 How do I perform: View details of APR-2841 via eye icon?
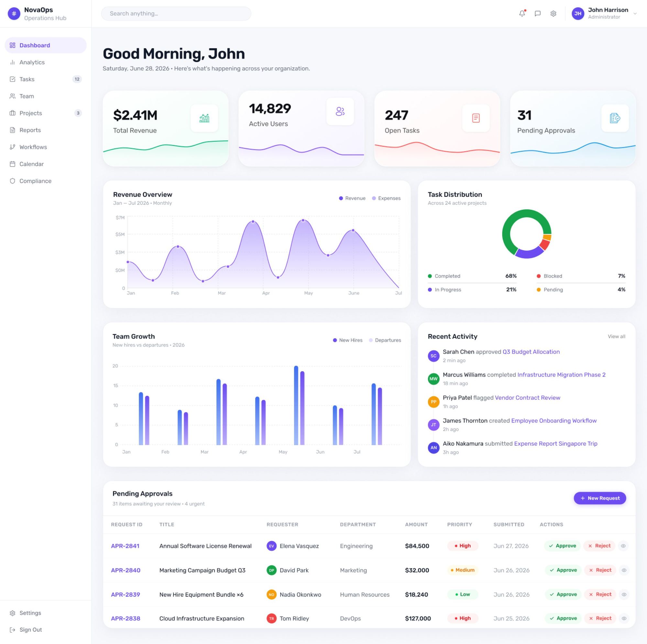pos(623,546)
